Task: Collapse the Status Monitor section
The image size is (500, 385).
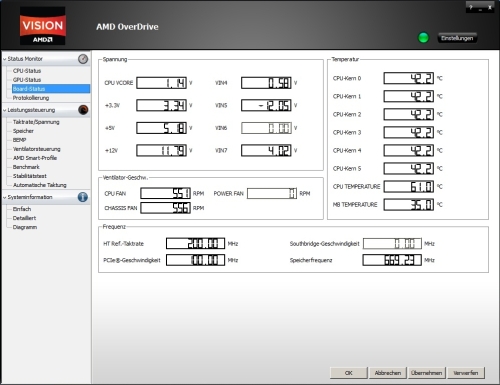Action: click(5, 59)
